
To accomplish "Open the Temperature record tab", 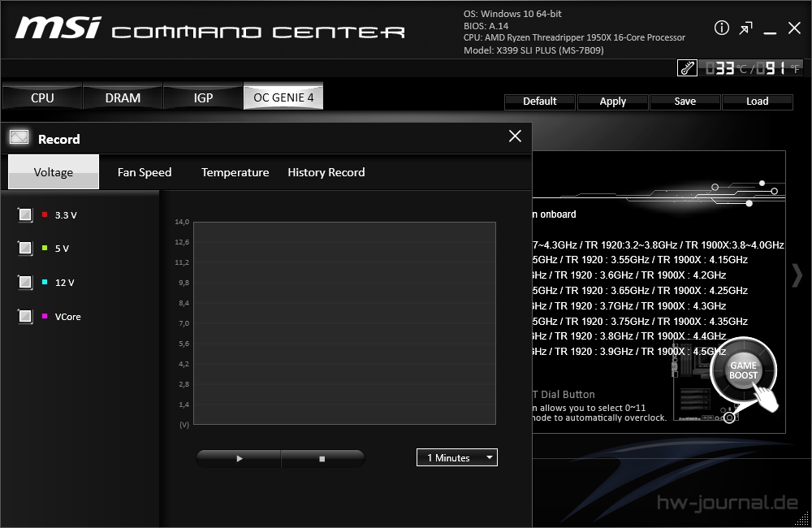I will point(235,172).
